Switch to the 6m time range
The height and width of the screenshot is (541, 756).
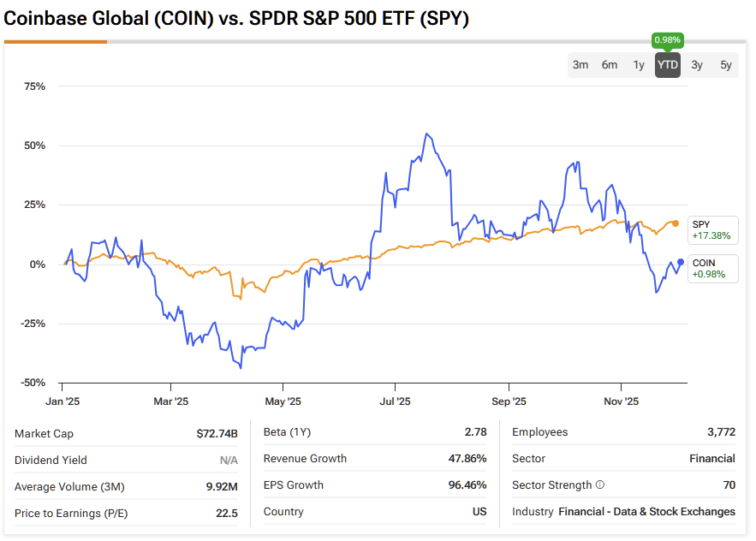[x=610, y=64]
